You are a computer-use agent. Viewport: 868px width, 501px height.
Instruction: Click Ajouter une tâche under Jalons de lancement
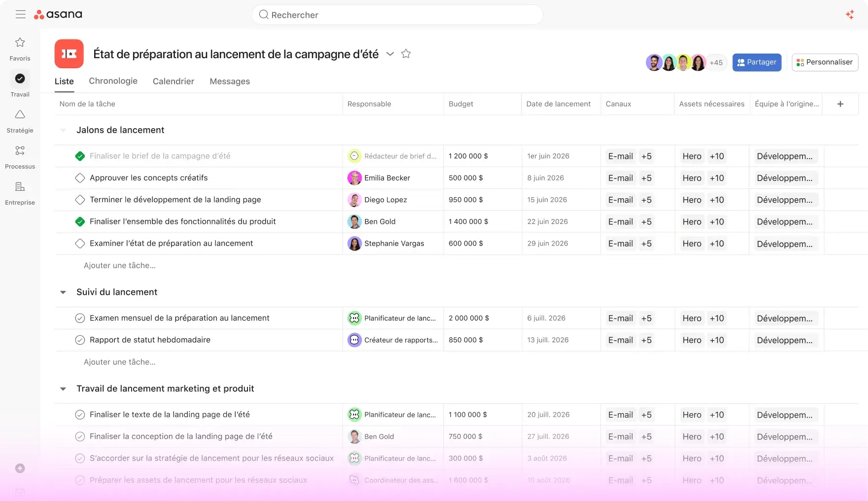pyautogui.click(x=120, y=265)
